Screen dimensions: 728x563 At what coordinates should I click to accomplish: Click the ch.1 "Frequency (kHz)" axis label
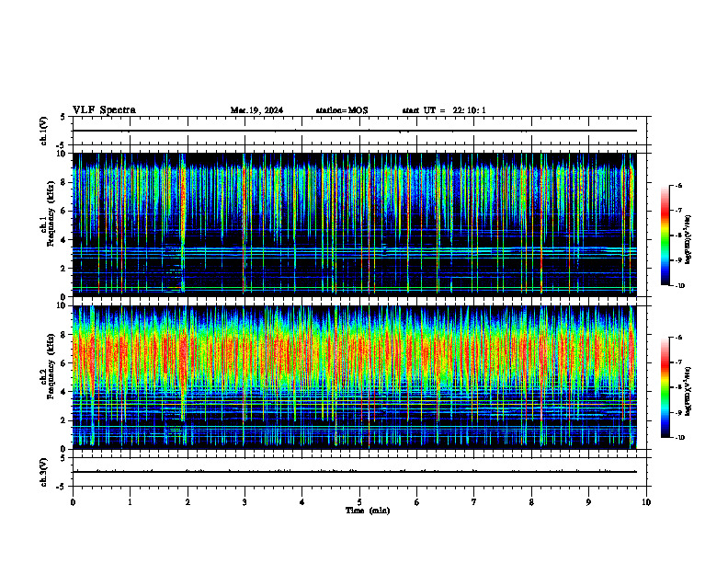[51, 213]
